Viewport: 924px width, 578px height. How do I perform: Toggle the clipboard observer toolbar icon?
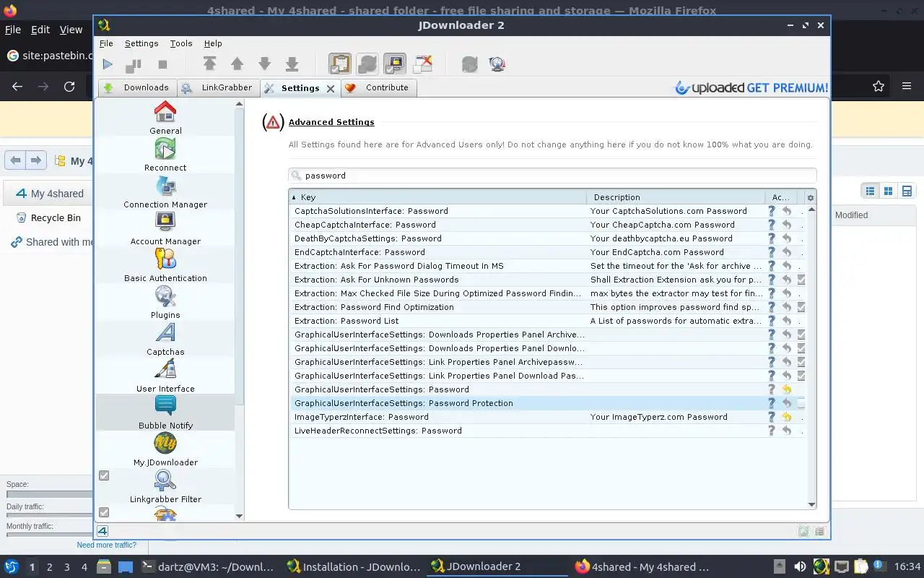click(x=340, y=64)
